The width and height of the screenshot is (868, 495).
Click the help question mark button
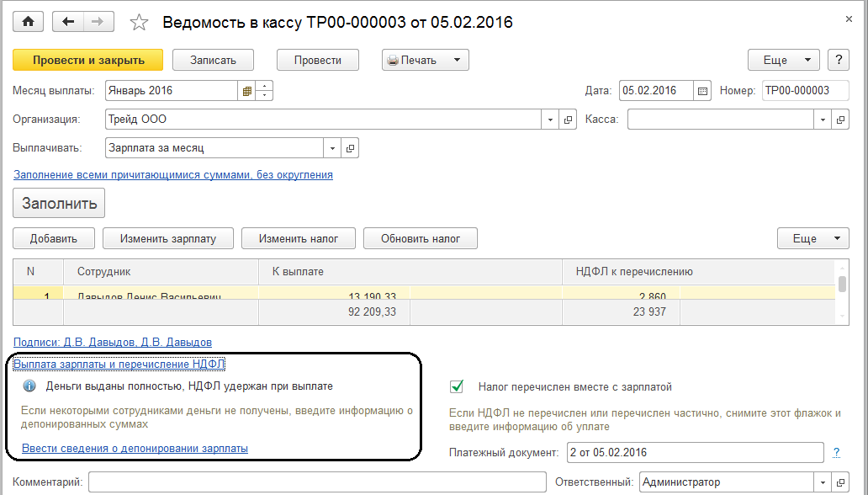click(x=838, y=60)
